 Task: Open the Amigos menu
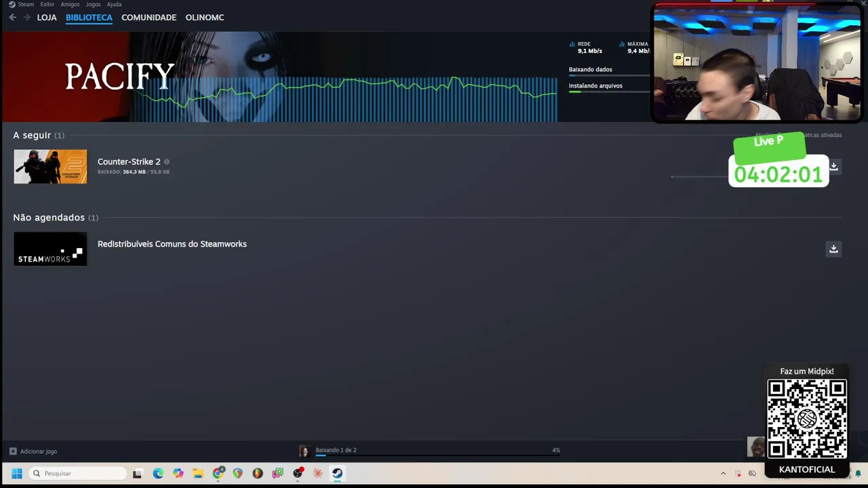click(x=70, y=4)
